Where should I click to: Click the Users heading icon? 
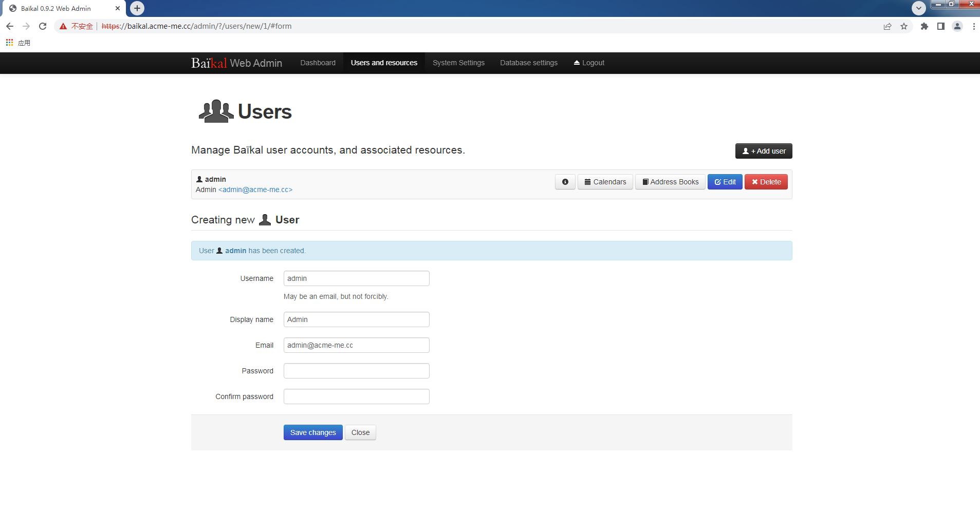click(x=216, y=111)
